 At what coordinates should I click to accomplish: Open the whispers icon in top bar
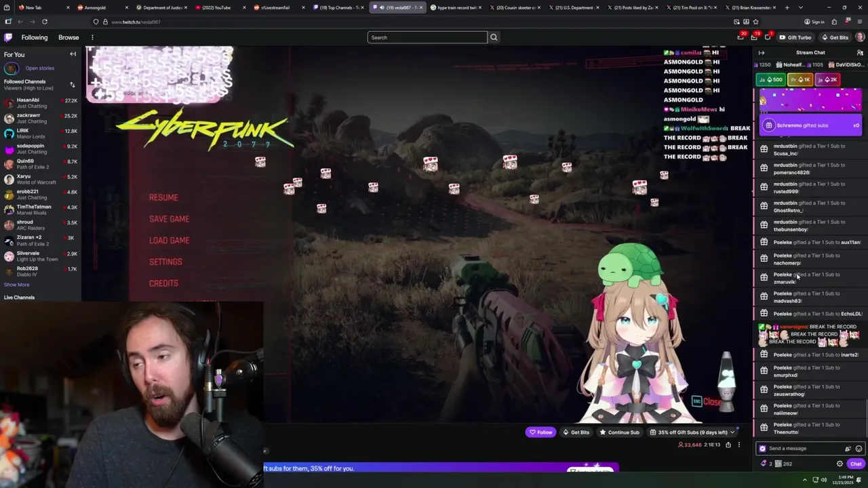(x=768, y=37)
